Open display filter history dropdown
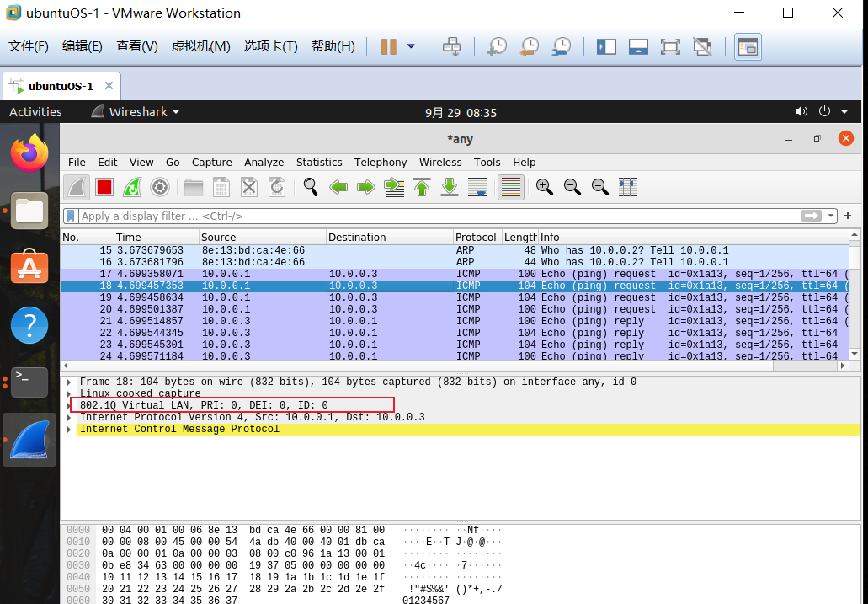 pos(831,216)
